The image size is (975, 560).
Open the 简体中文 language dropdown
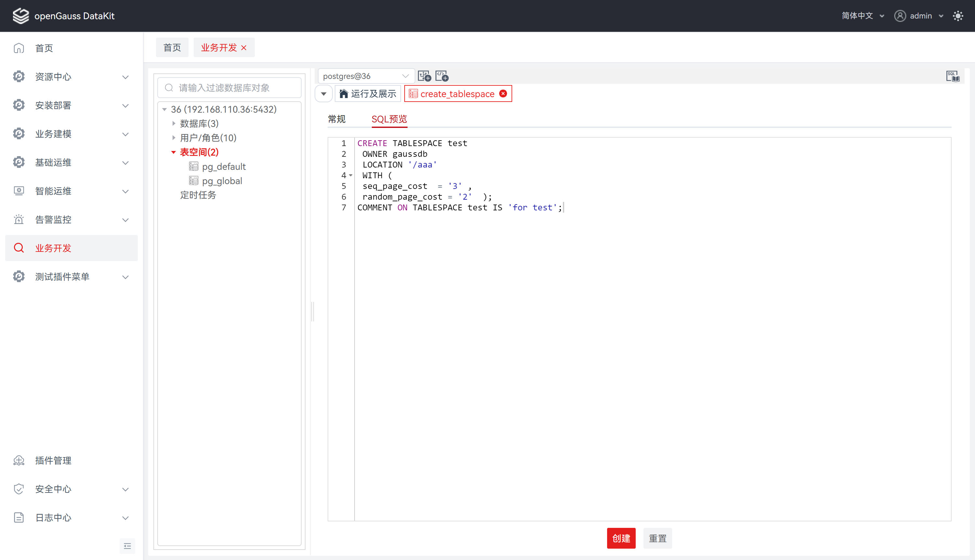tap(863, 16)
